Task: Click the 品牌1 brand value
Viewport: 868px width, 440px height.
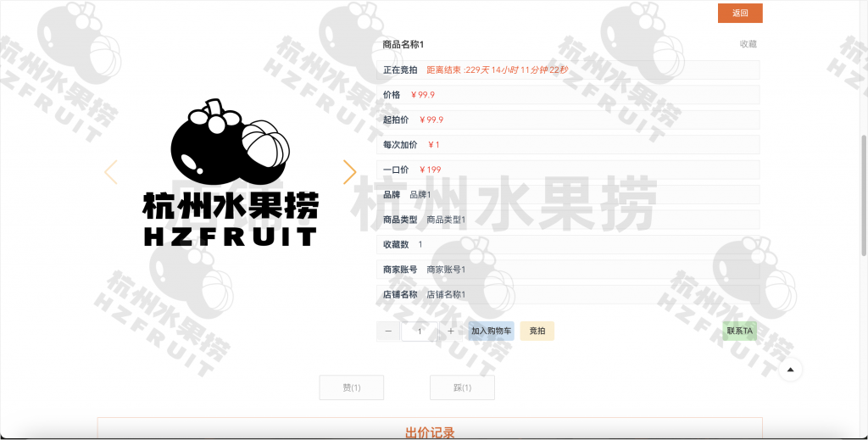Action: (x=420, y=195)
